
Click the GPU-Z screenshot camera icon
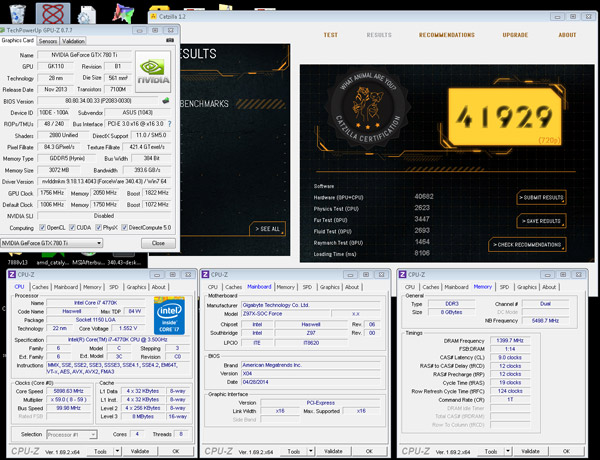click(x=170, y=40)
